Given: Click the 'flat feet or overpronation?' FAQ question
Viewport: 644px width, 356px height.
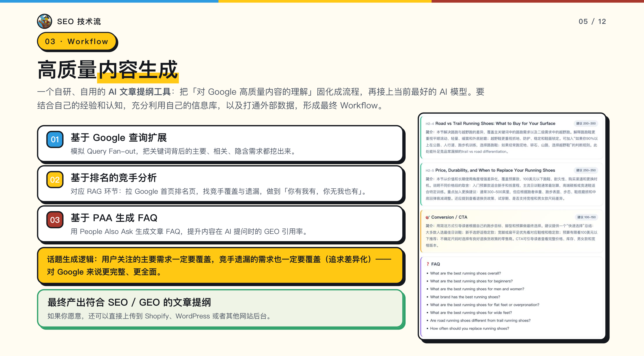Looking at the screenshot, I should pyautogui.click(x=485, y=305).
